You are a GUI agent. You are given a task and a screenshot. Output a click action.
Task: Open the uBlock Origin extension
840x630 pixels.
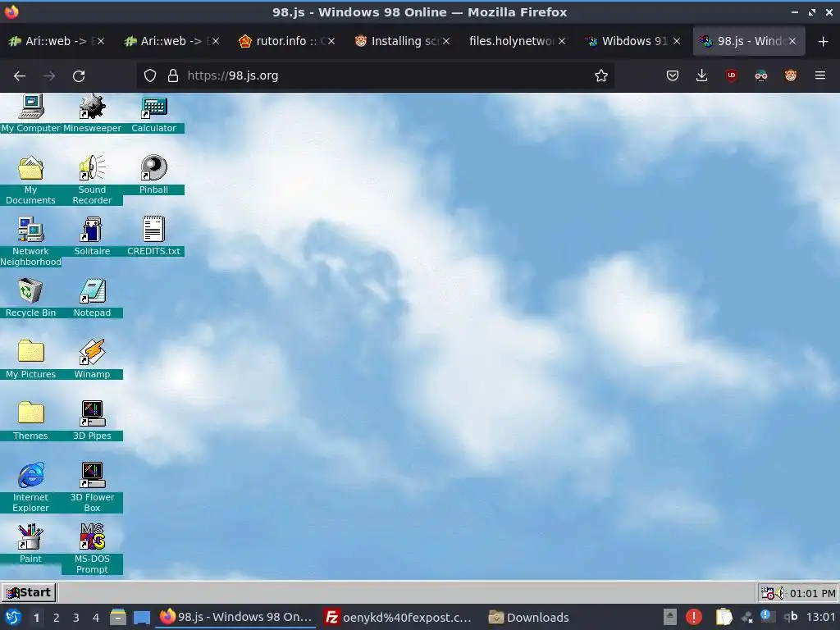pos(731,75)
